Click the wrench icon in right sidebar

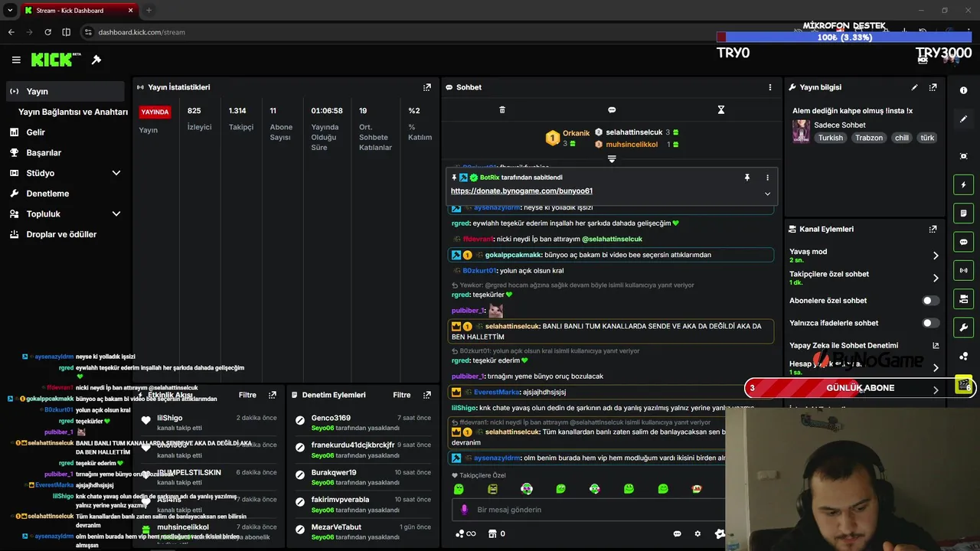coord(964,328)
